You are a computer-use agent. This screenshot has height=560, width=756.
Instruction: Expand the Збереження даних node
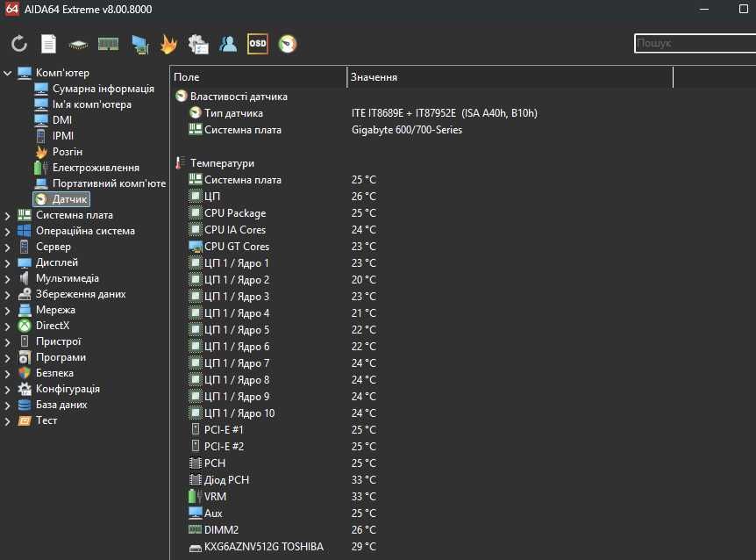coord(7,295)
